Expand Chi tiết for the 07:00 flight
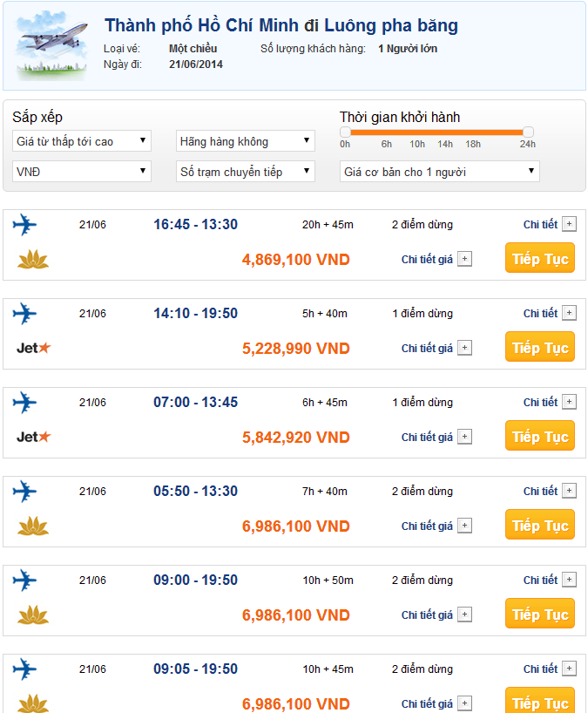This screenshot has height=713, width=588. (x=569, y=403)
